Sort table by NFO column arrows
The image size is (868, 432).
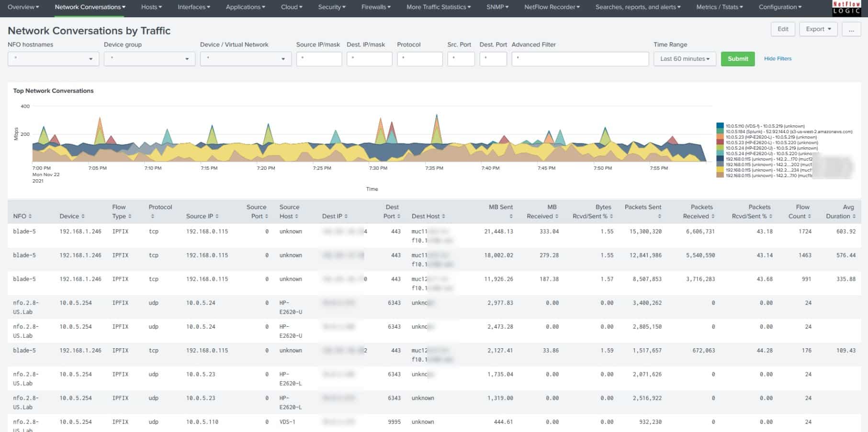(30, 217)
